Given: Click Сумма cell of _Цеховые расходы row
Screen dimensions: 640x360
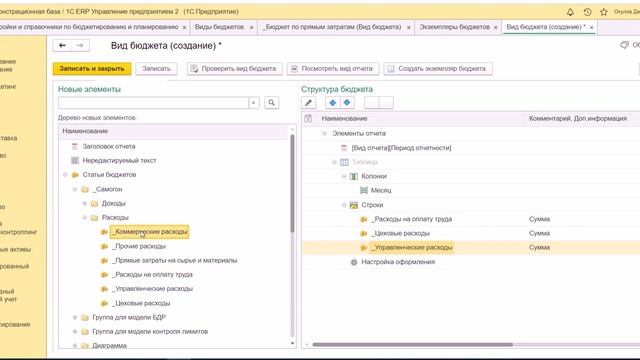Looking at the screenshot, I should click(x=539, y=233).
